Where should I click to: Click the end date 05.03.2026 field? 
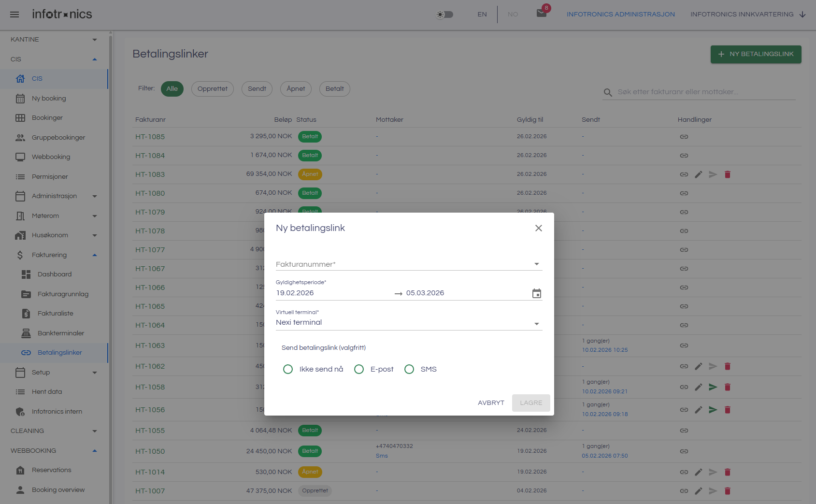[466, 293]
